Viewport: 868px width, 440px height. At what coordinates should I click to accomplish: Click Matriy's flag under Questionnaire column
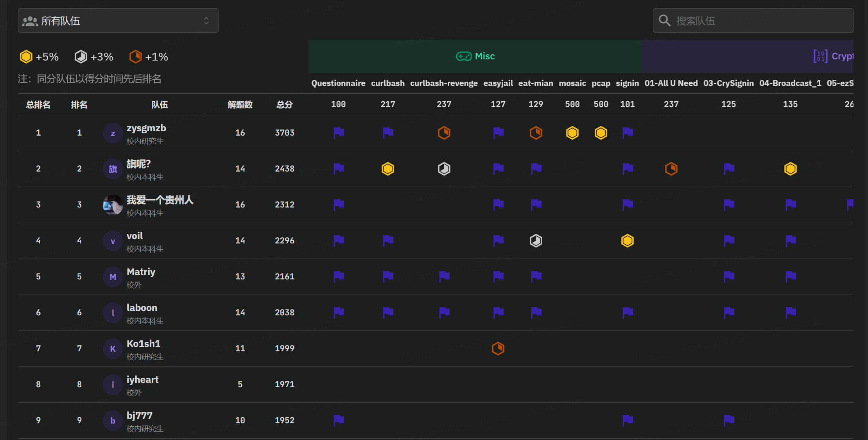339,277
